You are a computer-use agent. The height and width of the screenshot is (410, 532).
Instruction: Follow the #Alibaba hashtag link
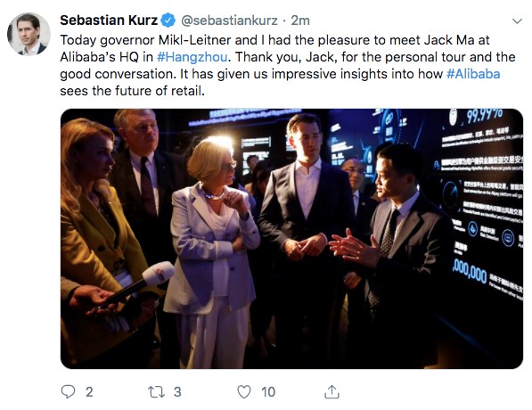click(473, 74)
